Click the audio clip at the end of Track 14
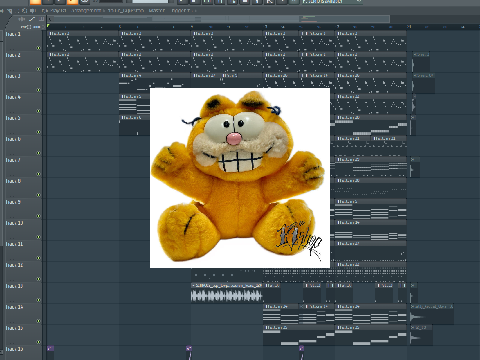480x360 pixels. [x=432, y=314]
